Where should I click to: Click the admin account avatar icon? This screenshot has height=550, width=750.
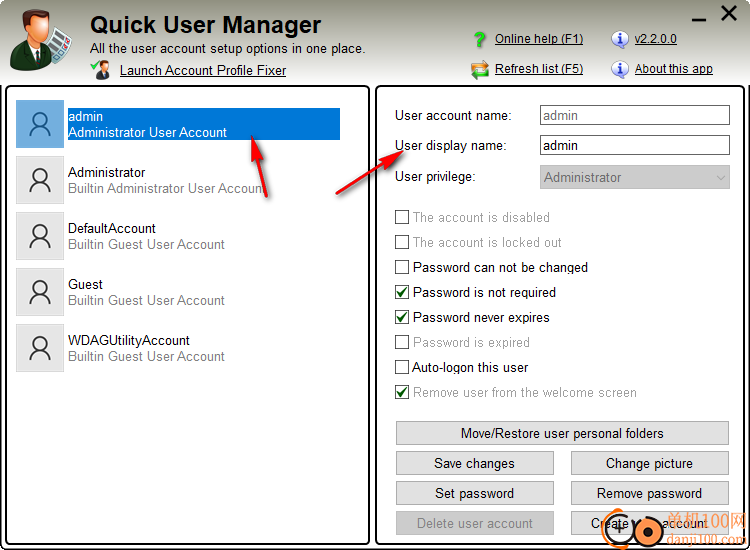coord(40,124)
